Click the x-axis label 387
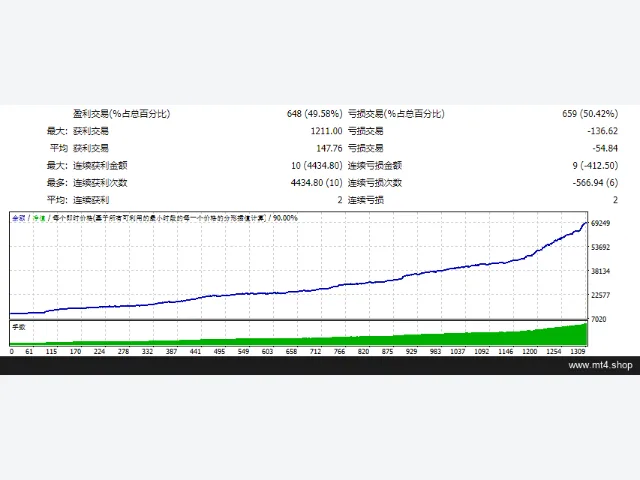The image size is (640, 480). click(171, 351)
